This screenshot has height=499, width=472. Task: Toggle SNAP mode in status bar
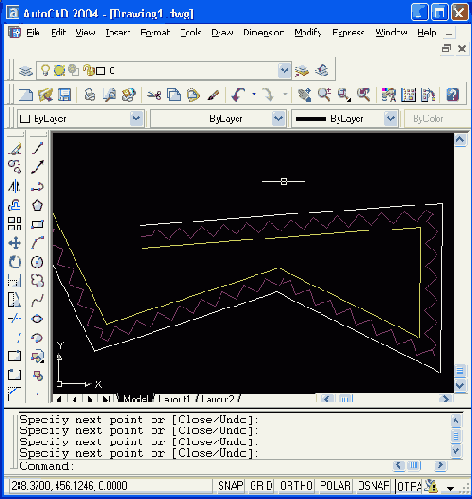tap(230, 486)
